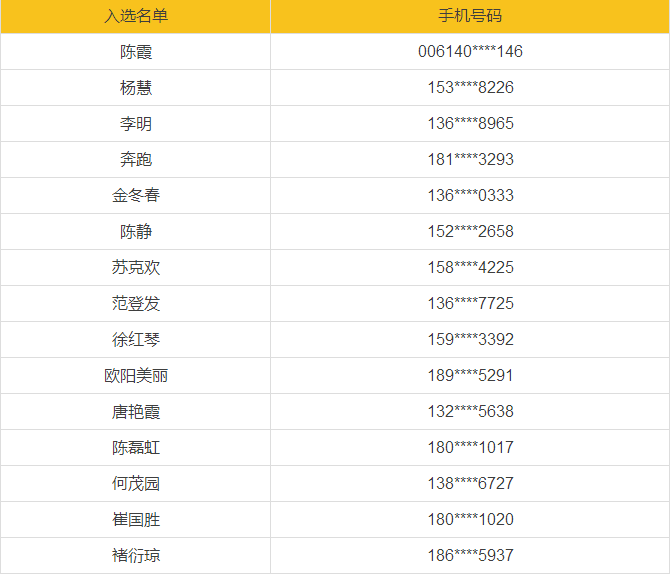Click phone number 186****5937

470,555
